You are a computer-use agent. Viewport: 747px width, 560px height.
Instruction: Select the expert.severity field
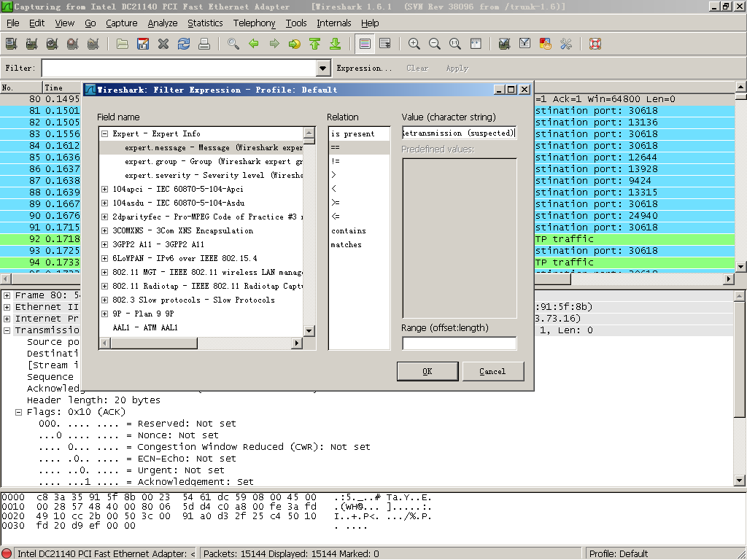[x=201, y=175]
